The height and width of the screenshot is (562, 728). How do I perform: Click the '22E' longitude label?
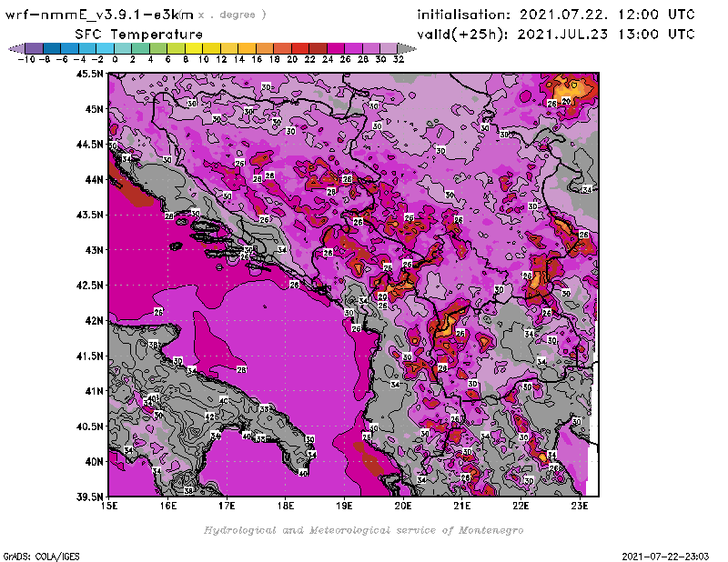521,506
